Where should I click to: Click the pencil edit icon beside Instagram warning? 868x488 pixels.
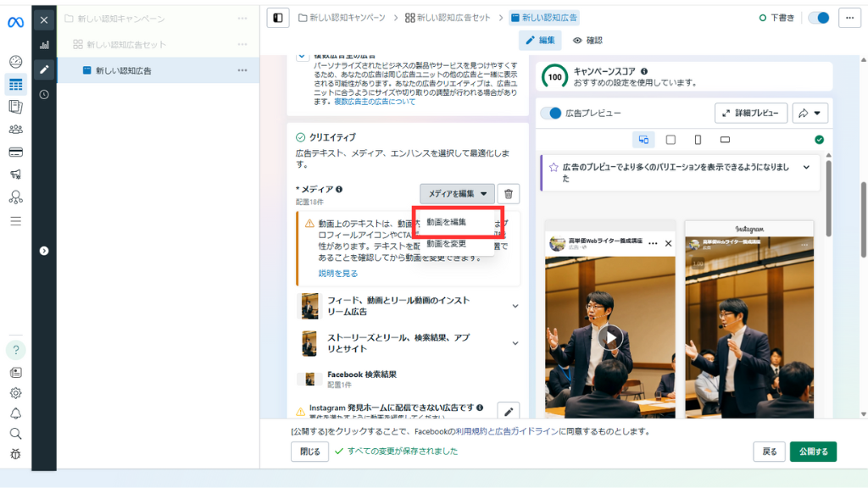508,412
